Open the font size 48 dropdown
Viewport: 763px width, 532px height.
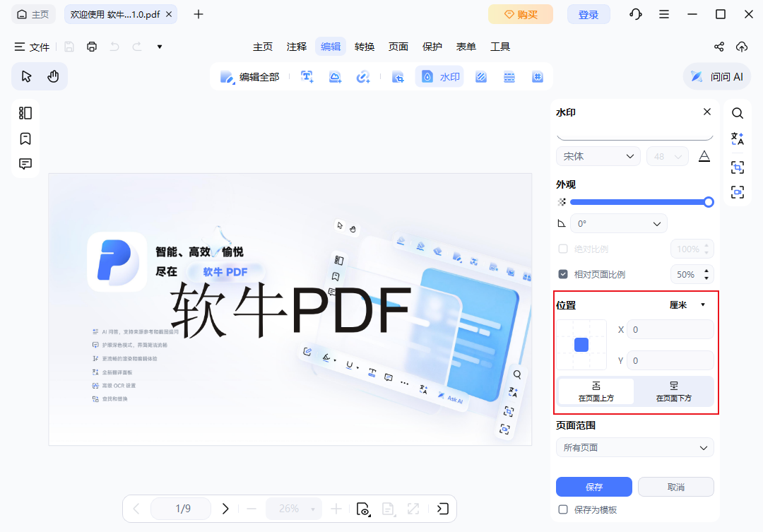coord(667,156)
